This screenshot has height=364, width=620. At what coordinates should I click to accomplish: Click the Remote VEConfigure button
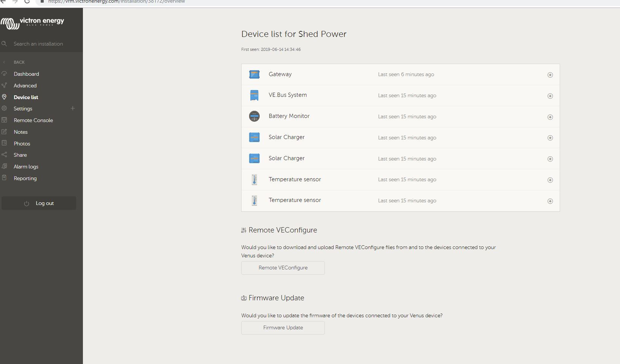283,268
